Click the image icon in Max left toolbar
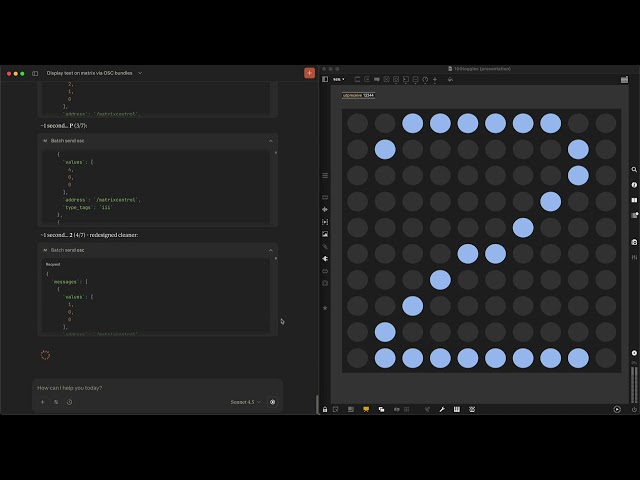This screenshot has width=640, height=480. [x=325, y=234]
